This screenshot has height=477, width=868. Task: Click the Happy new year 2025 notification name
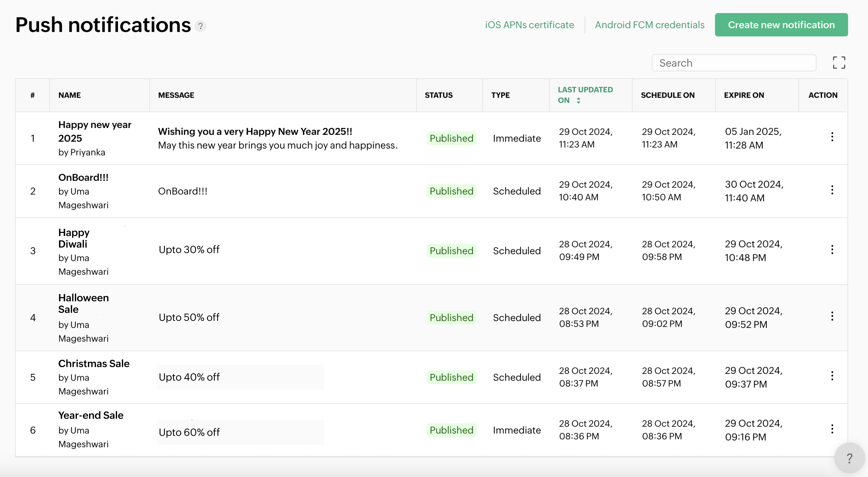(x=95, y=131)
